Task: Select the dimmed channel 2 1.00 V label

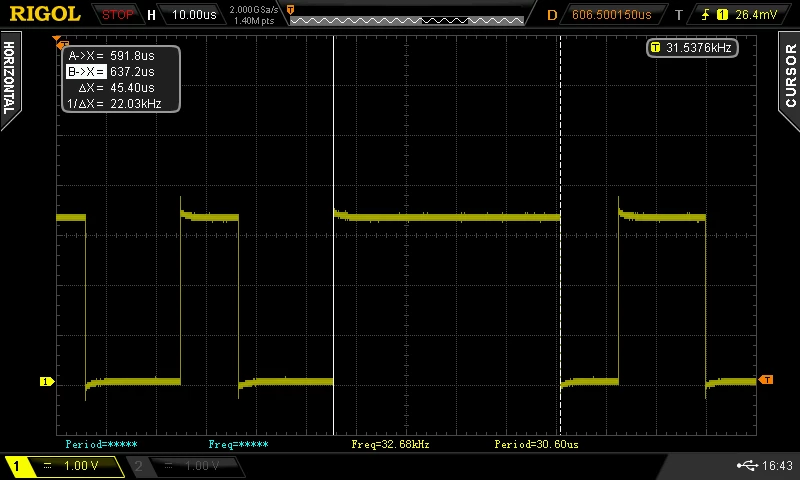Action: 202,466
